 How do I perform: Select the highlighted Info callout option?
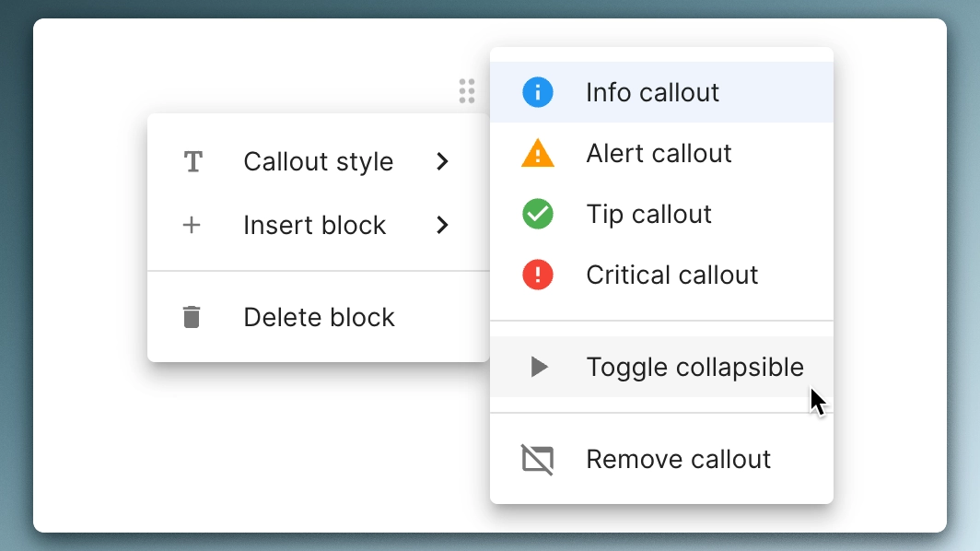coord(652,92)
